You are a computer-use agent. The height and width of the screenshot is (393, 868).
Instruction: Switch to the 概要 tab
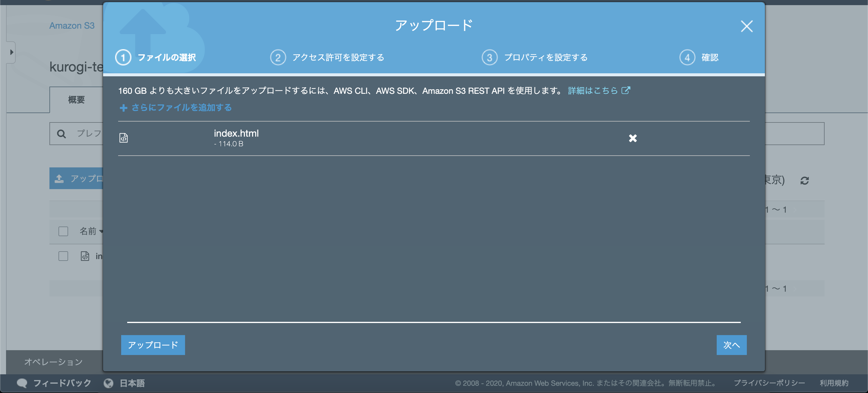[76, 99]
